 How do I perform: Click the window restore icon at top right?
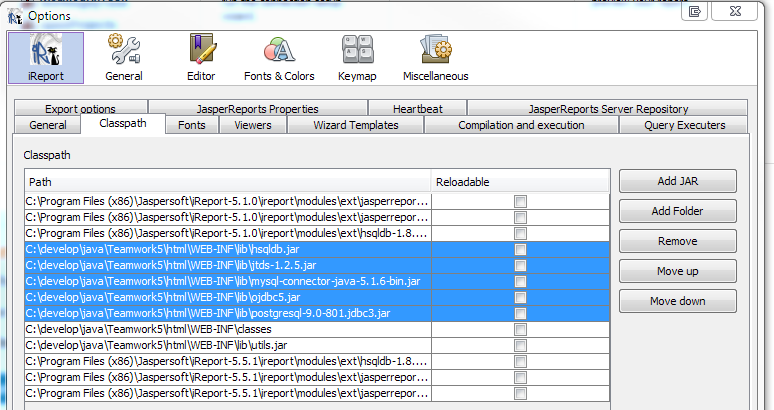(694, 12)
